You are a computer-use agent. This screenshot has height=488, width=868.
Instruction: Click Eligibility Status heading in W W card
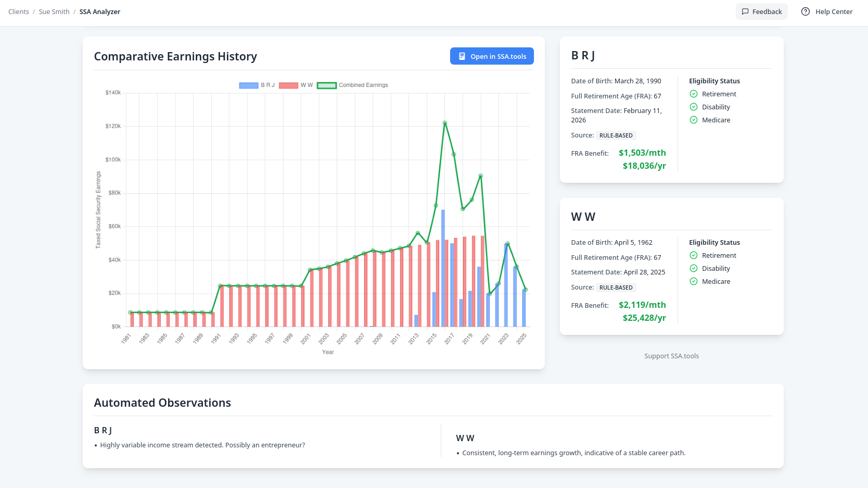(714, 242)
